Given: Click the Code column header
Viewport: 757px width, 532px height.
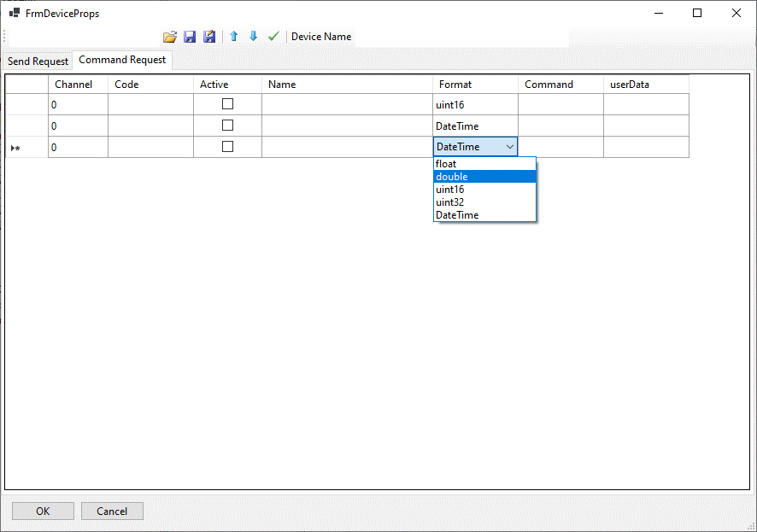Looking at the screenshot, I should (150, 85).
